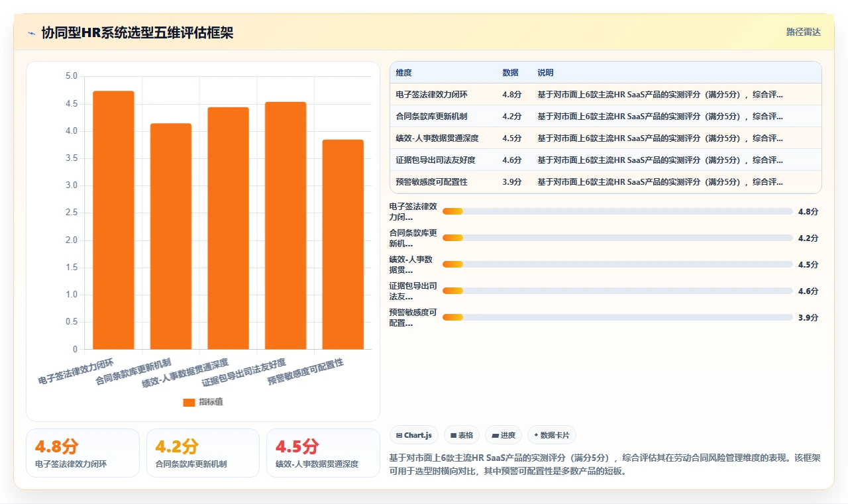848x504 pixels.
Task: Click the 电子签法律效力闭环 chart bar
Action: (113, 220)
